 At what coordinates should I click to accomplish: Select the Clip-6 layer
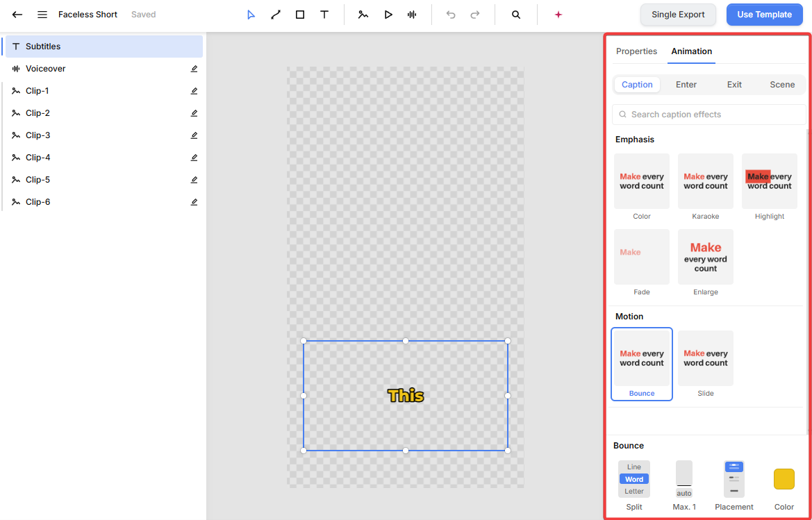(103, 202)
